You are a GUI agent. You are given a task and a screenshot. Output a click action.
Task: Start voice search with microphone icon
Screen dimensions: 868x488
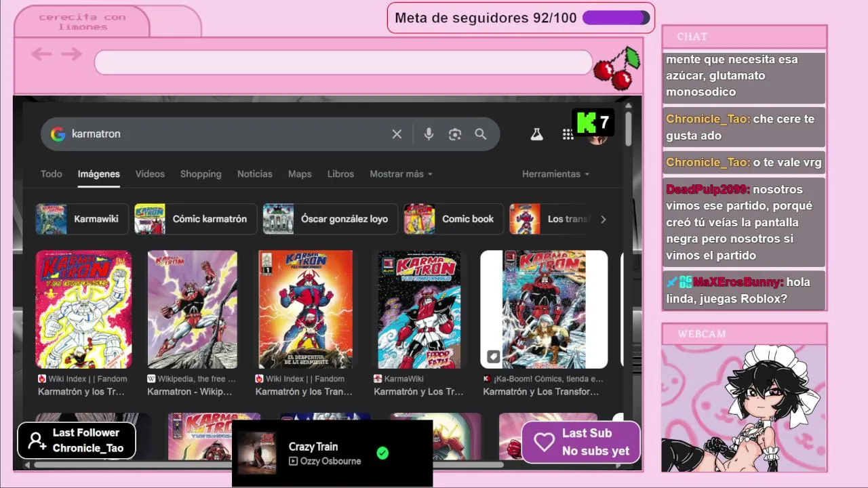click(429, 134)
